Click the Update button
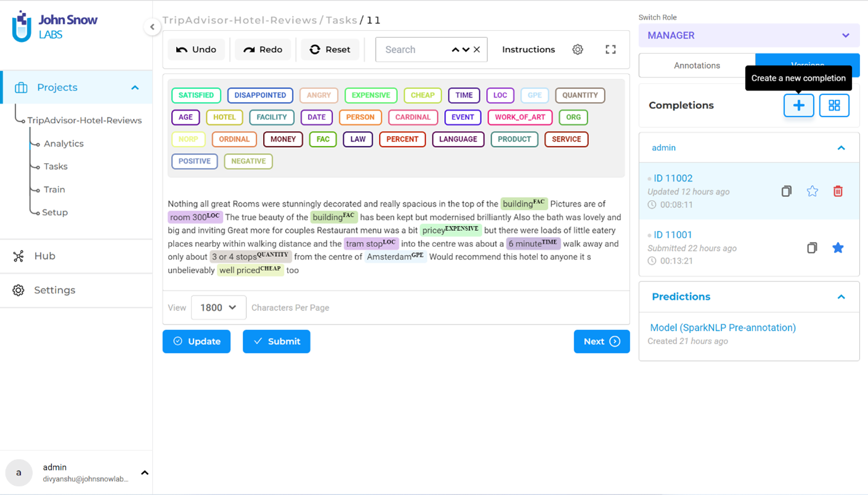 [197, 341]
